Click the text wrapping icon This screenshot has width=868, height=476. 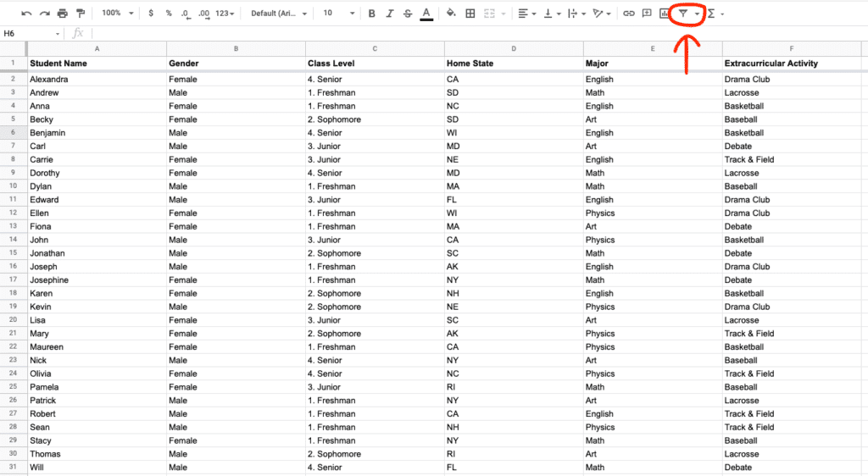572,14
